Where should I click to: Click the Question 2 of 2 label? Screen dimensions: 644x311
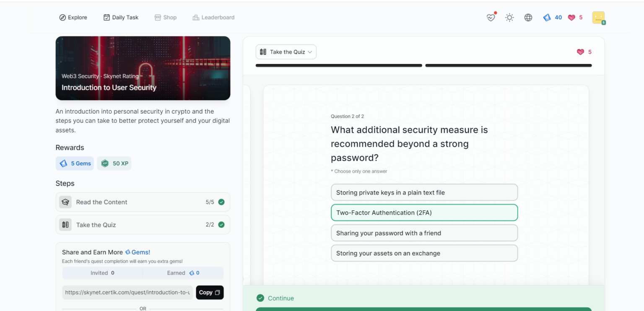coord(348,117)
